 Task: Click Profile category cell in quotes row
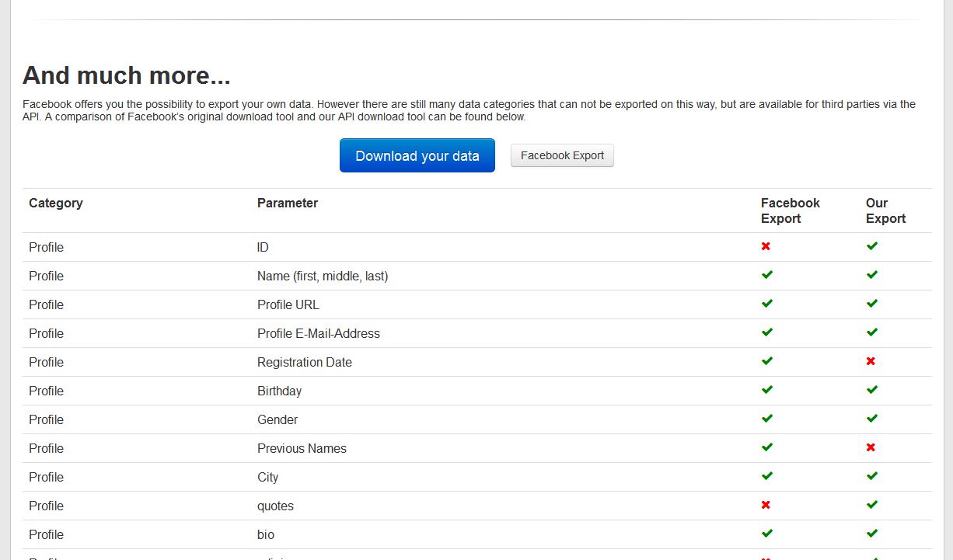pyautogui.click(x=47, y=506)
